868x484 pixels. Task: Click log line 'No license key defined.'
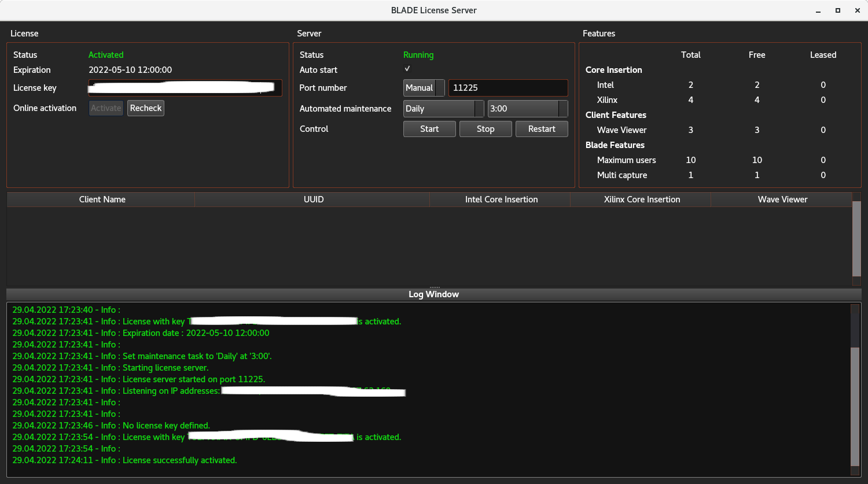[x=111, y=426]
